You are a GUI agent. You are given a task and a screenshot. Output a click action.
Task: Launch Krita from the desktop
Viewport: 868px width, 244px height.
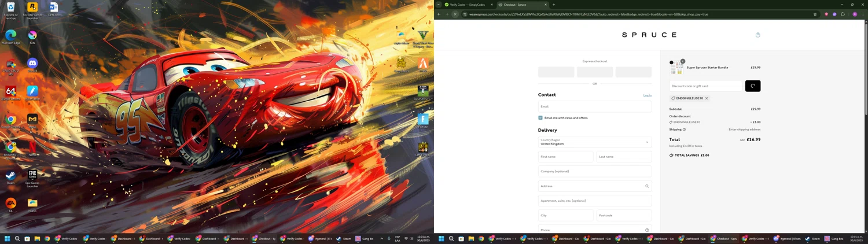tap(32, 36)
